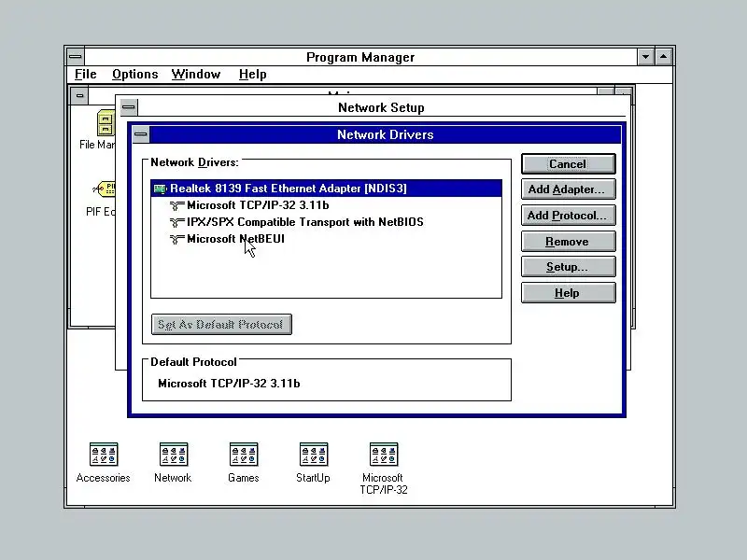This screenshot has width=747, height=560.
Task: Select the File Manager icon in Main window
Action: coord(106,123)
